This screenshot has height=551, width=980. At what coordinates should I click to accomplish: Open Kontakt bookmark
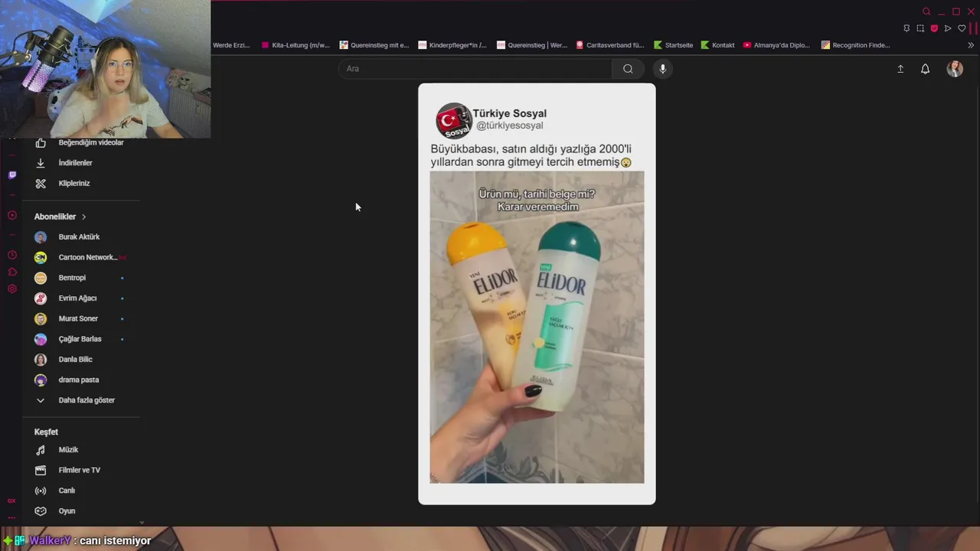tap(718, 45)
